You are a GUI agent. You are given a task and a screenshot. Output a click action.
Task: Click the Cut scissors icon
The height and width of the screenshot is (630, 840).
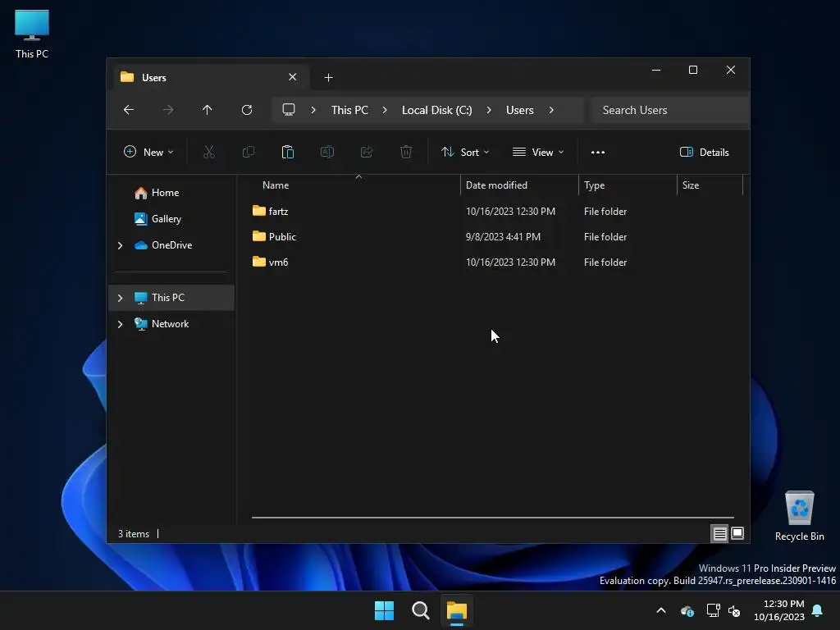coord(209,152)
